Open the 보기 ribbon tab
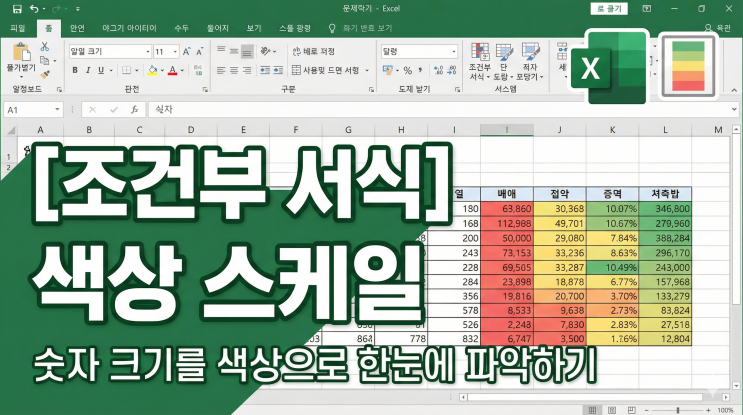743x415 pixels. pyautogui.click(x=254, y=28)
